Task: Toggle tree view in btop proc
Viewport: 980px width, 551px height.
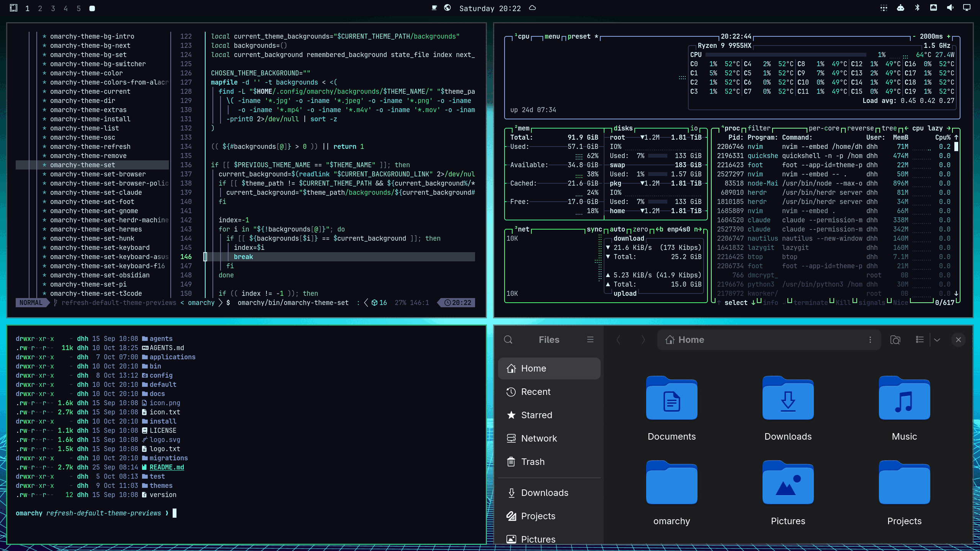Action: [889, 128]
